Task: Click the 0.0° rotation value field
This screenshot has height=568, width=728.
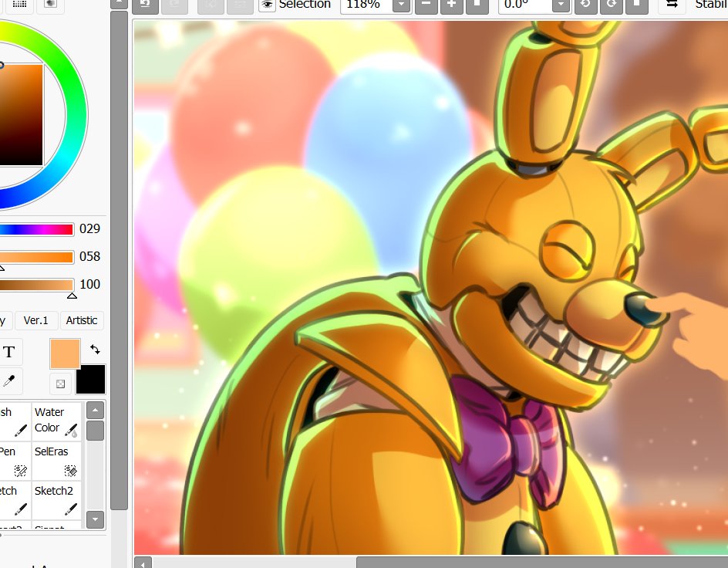Action: click(526, 5)
